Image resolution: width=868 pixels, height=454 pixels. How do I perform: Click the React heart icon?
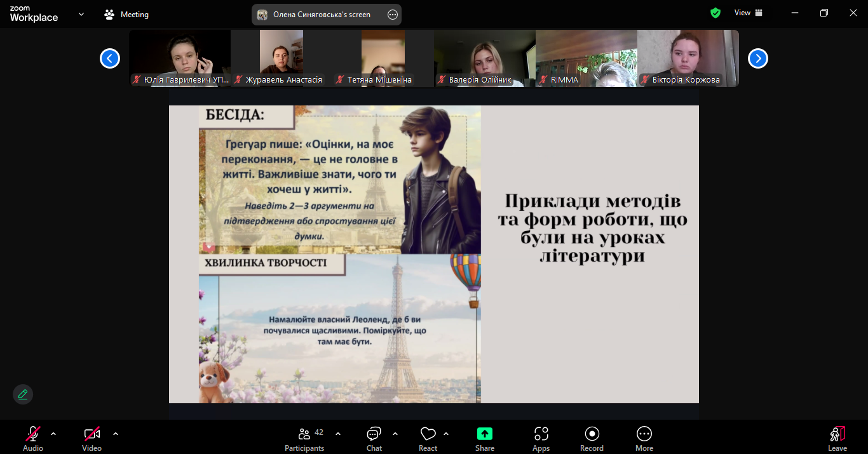point(428,434)
